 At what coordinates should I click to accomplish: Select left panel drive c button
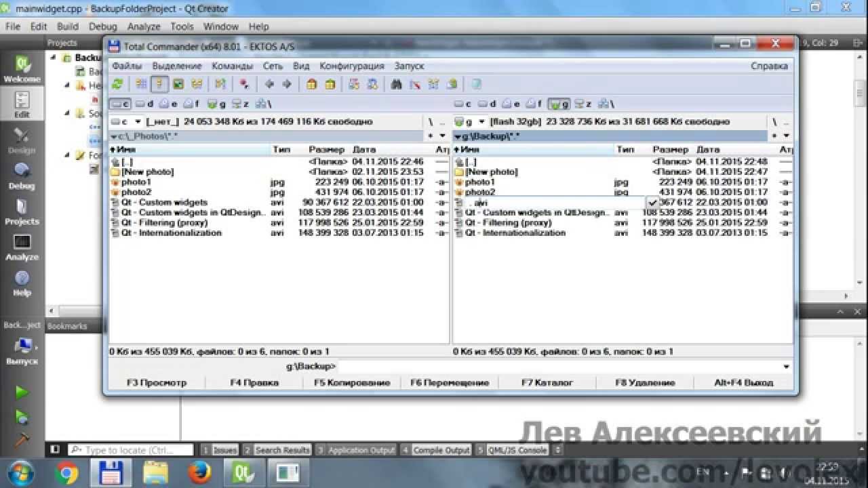[120, 104]
